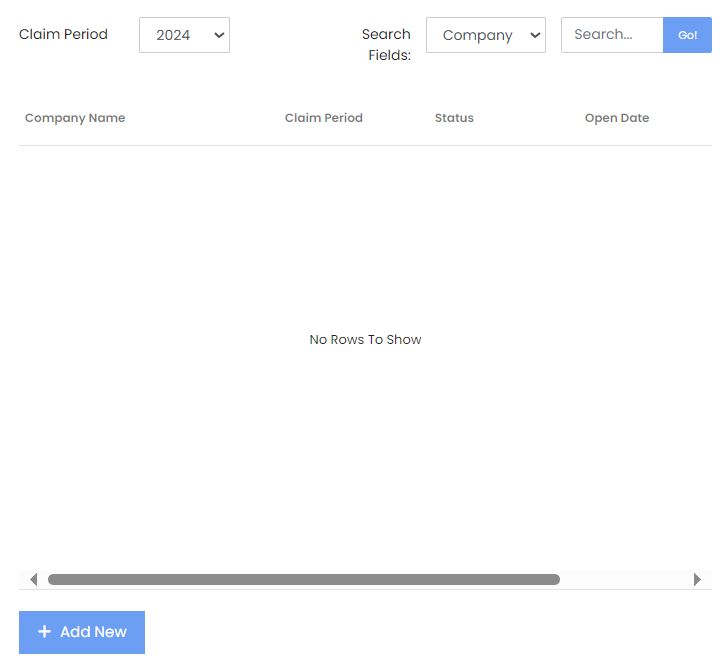The image size is (722, 656).
Task: Click the "No Rows To Show" message
Action: (x=365, y=339)
